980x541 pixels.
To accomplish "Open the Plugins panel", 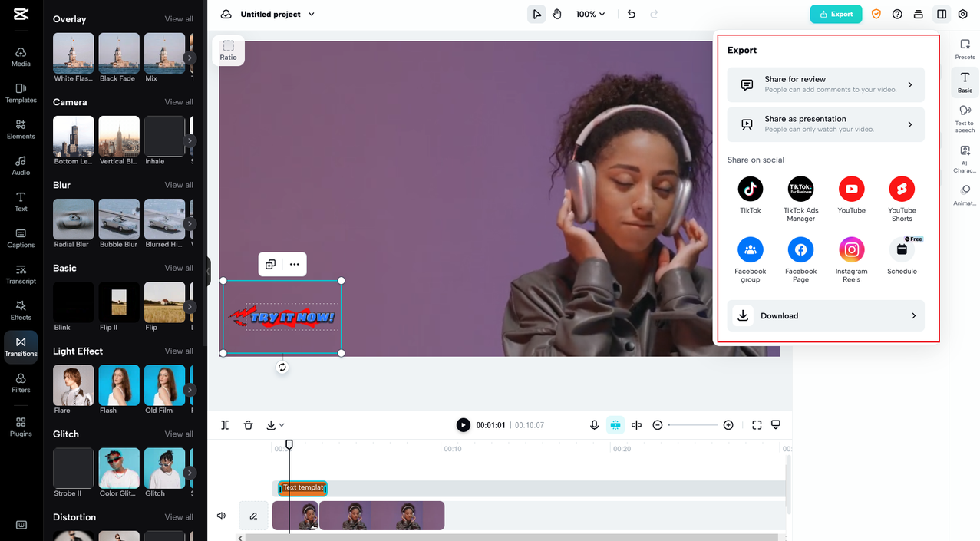I will pos(21,427).
